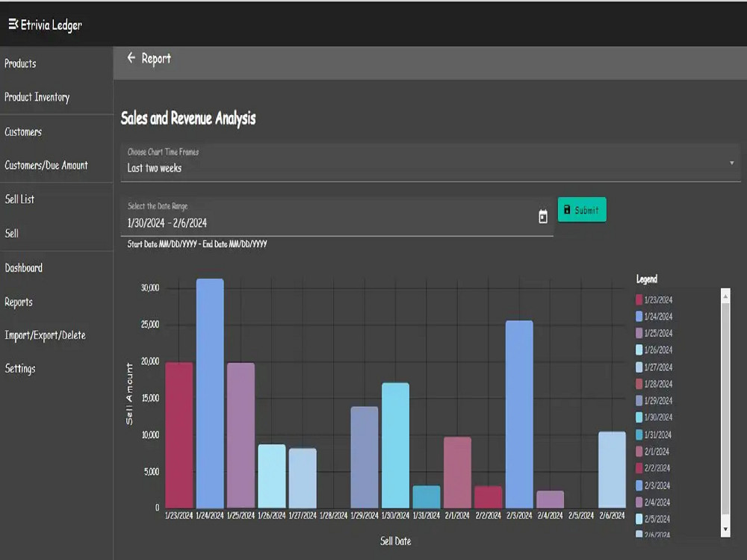The image size is (747, 560).
Task: Click the legend scrollbar up arrow
Action: pyautogui.click(x=725, y=296)
